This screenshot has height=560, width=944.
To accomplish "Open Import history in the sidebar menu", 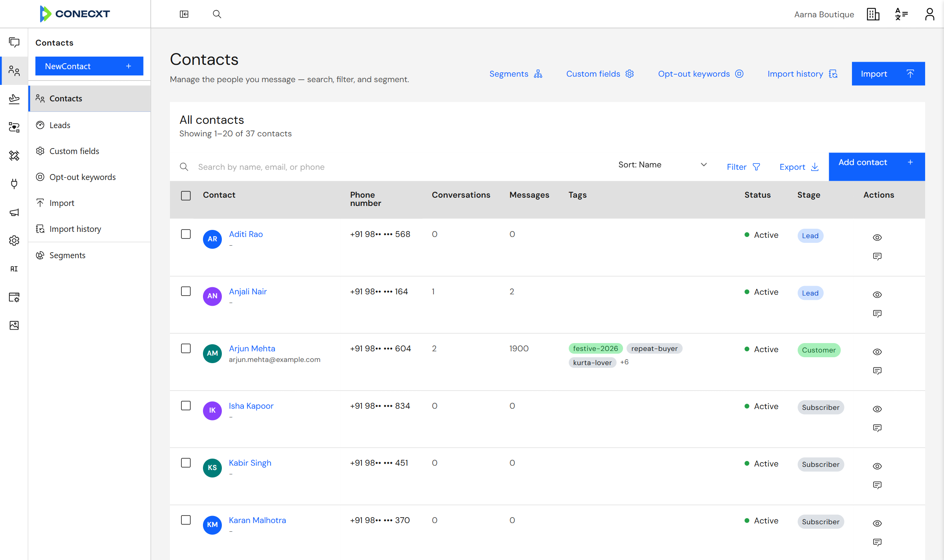I will tap(90, 229).
